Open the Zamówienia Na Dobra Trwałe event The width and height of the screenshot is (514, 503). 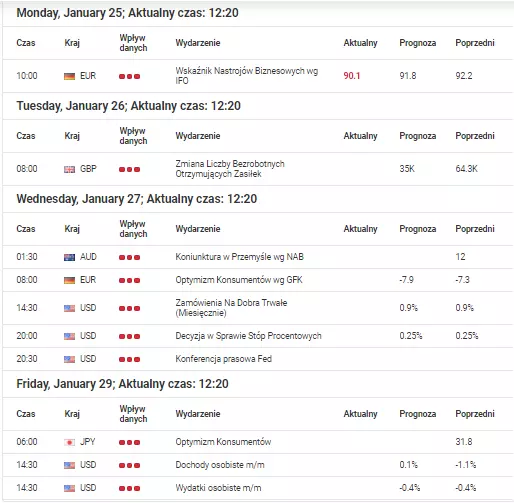[231, 308]
